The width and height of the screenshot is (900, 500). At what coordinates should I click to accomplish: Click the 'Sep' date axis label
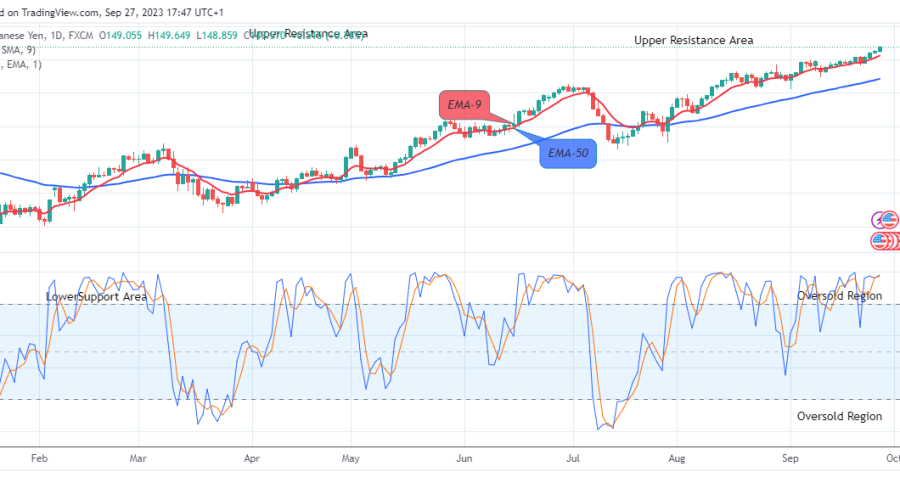pyautogui.click(x=790, y=458)
